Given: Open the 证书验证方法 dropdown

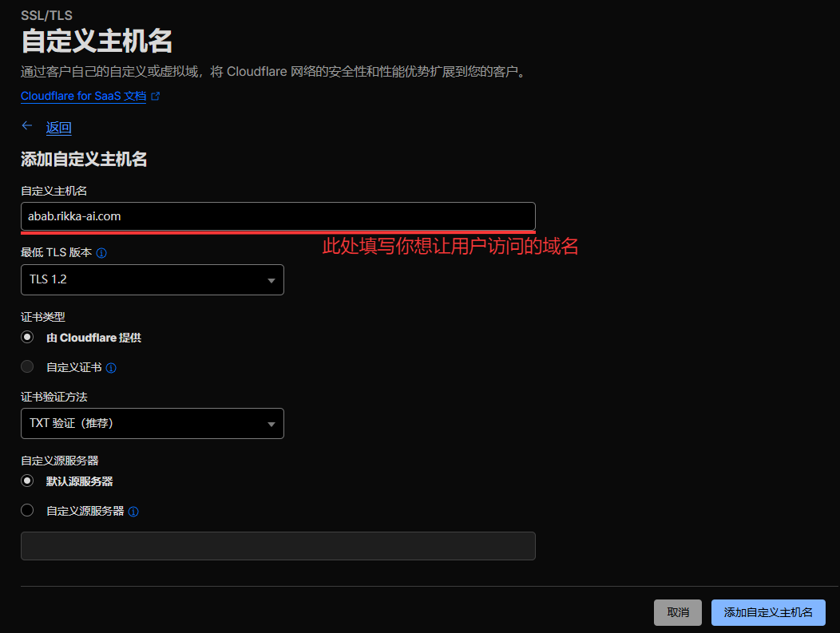Looking at the screenshot, I should point(152,423).
